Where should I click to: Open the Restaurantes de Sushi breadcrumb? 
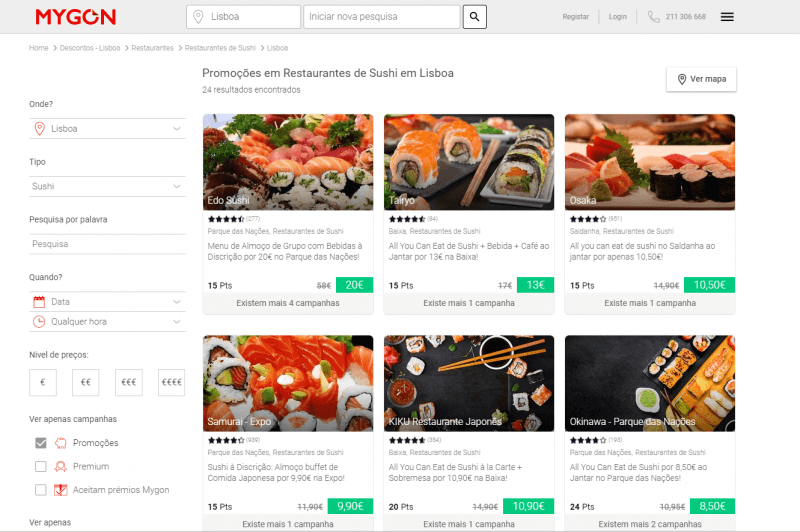pos(220,48)
